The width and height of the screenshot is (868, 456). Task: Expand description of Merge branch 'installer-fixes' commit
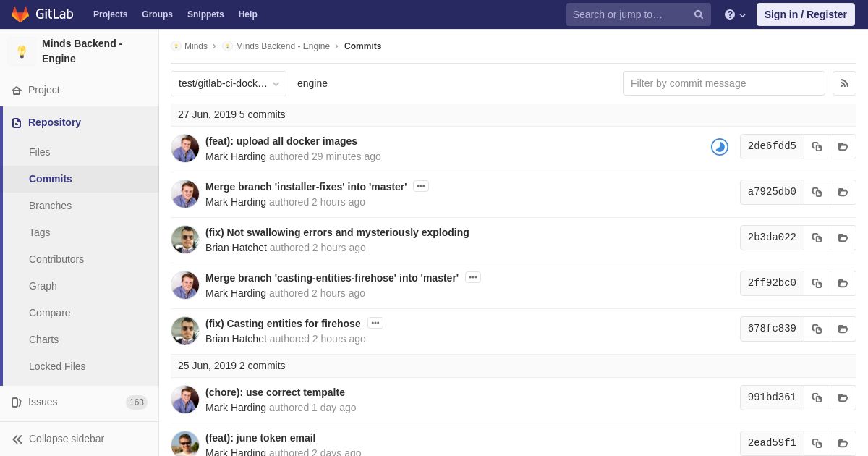(421, 186)
